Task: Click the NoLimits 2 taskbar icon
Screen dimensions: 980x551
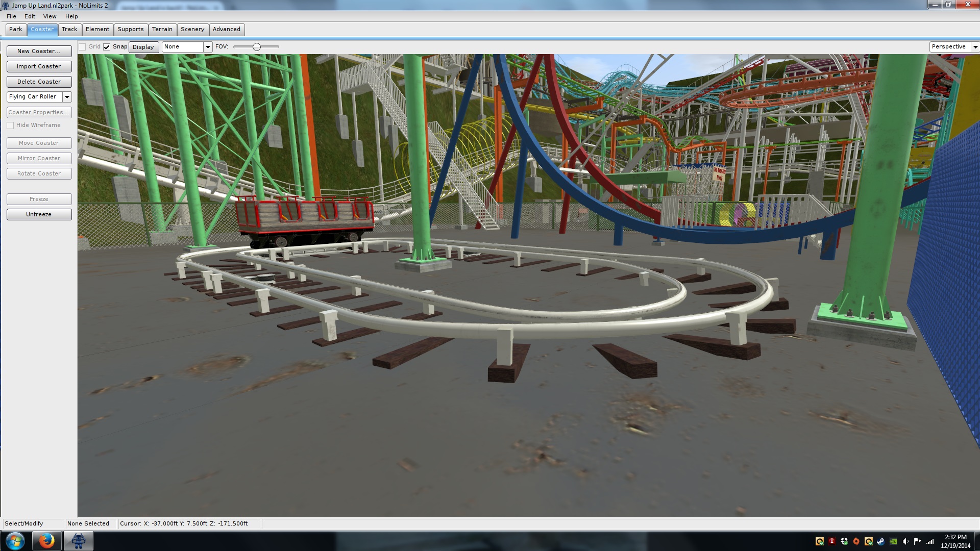Action: click(x=78, y=541)
